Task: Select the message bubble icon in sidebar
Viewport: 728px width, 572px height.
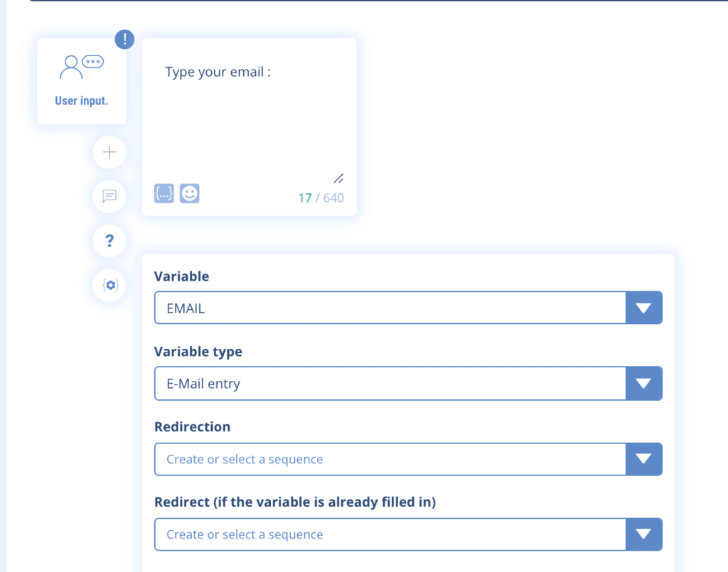Action: (109, 196)
